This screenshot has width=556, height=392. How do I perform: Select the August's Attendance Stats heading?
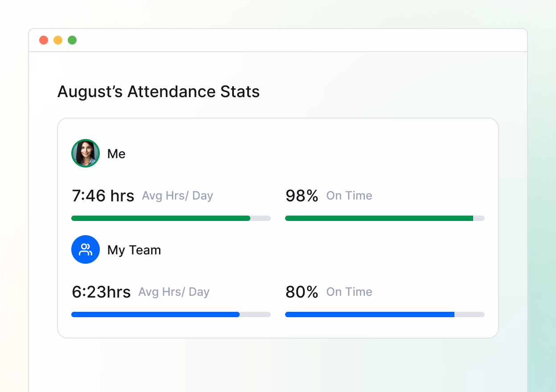[x=159, y=92]
